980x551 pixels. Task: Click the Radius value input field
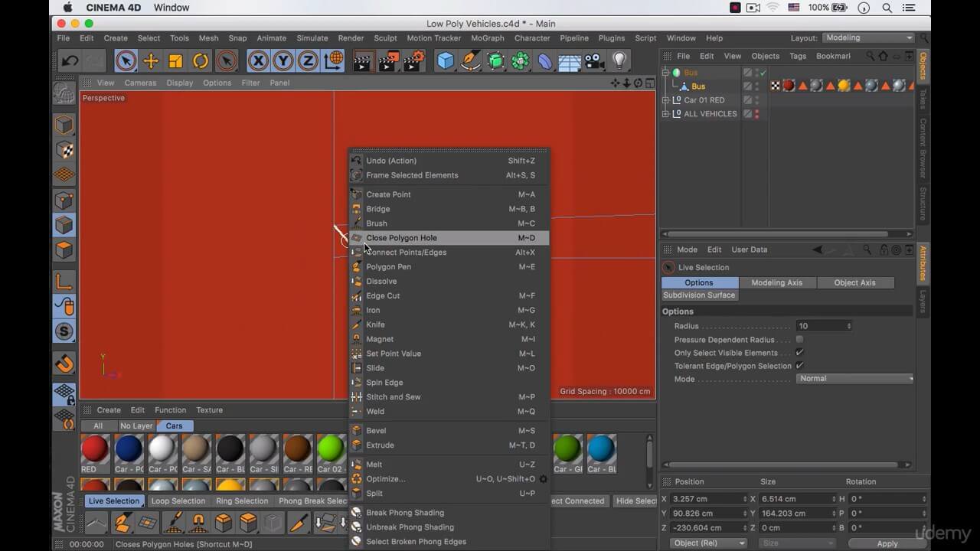[822, 326]
